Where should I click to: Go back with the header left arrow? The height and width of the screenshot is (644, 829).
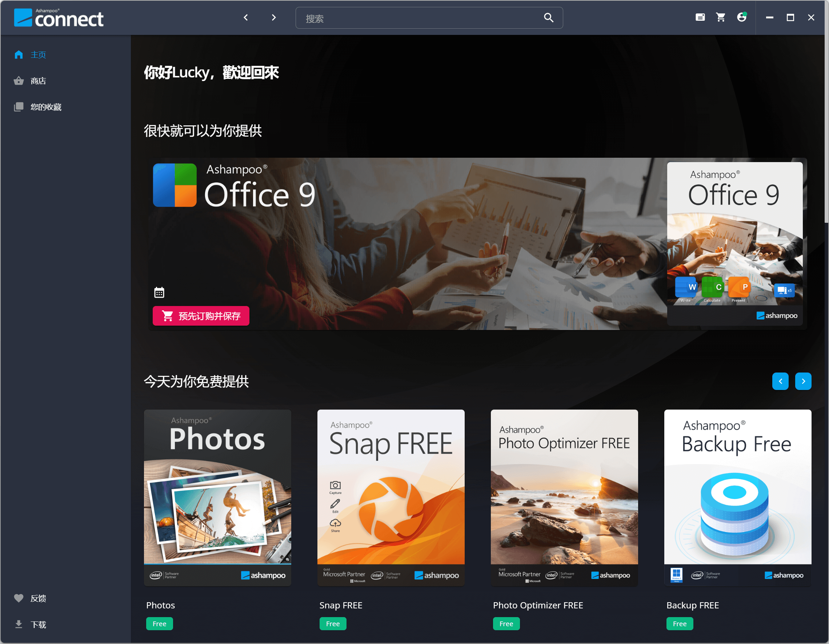(x=245, y=17)
